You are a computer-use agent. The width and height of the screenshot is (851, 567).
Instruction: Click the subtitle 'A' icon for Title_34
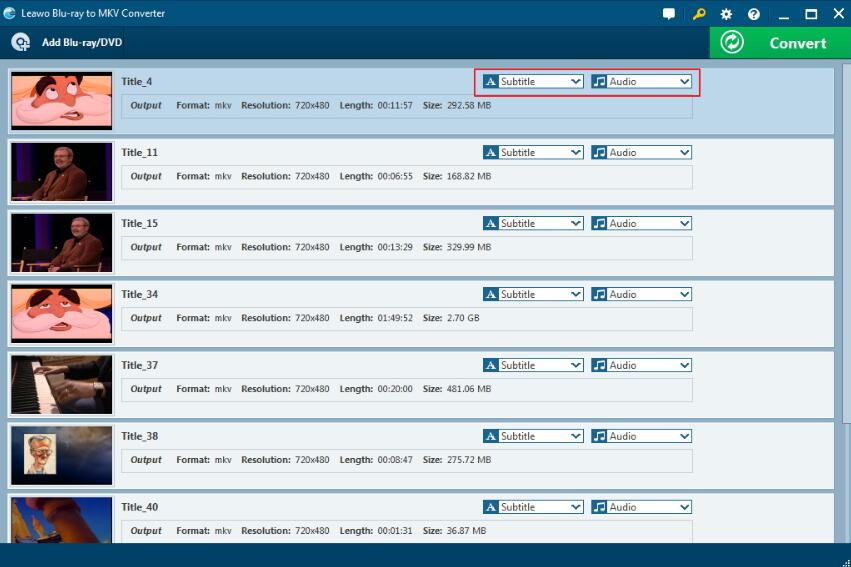tap(491, 294)
